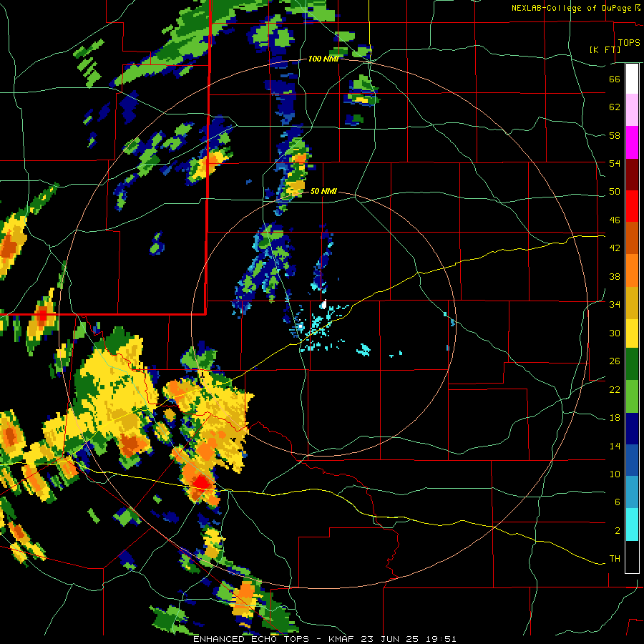Click the magenta swatch near 58
644x644 pixels.
pyautogui.click(x=632, y=142)
